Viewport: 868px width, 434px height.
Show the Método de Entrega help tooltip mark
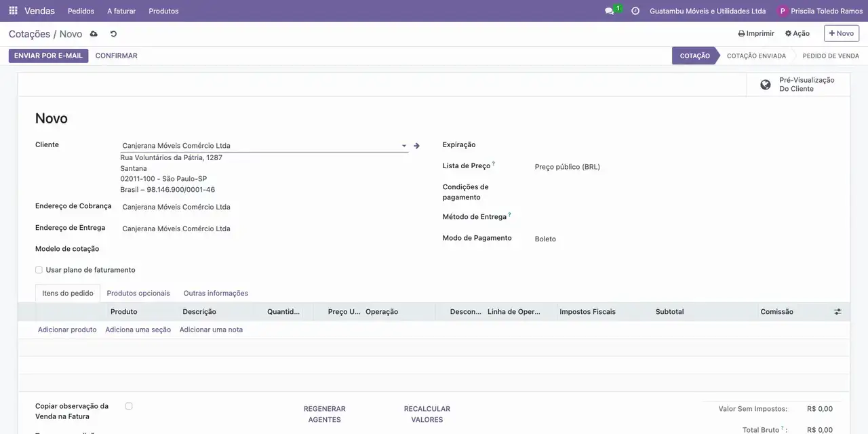click(509, 215)
